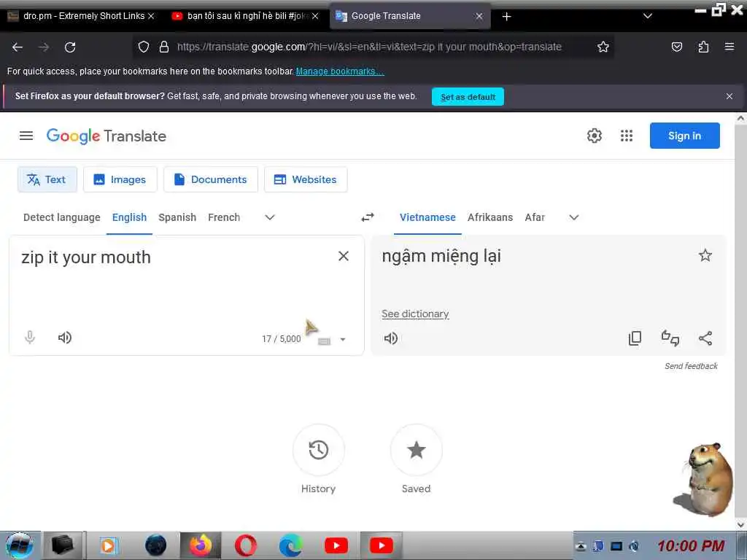Go back in Firefox

[18, 47]
